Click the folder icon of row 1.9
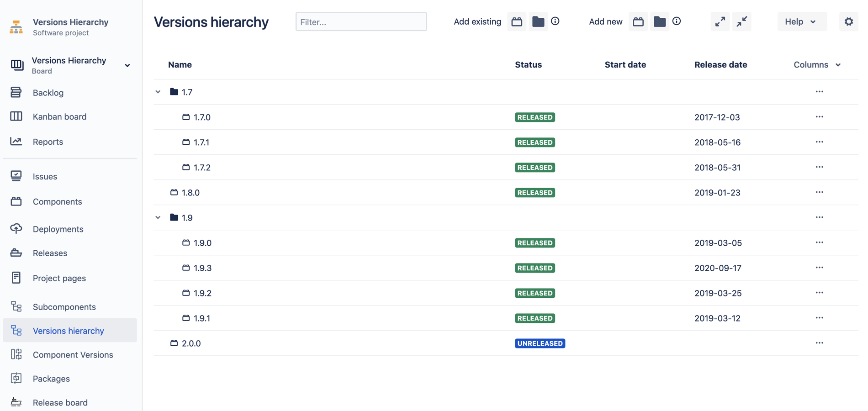 [x=174, y=217]
